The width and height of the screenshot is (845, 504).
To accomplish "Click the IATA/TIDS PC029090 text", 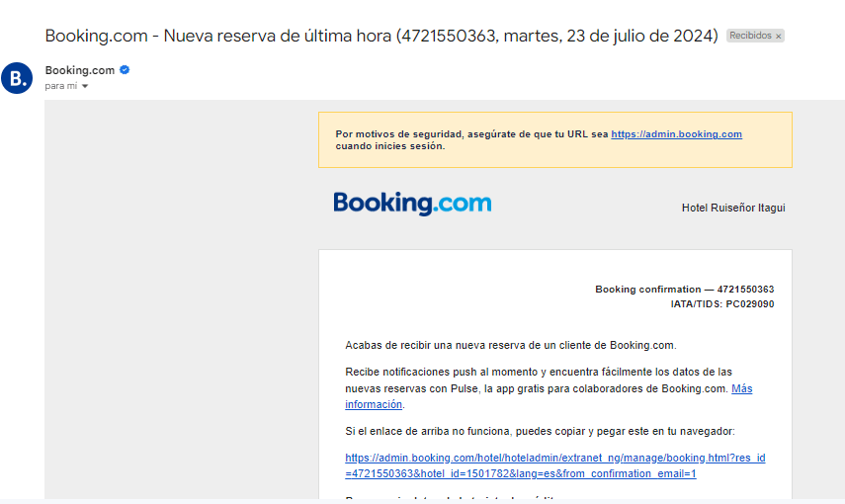I will 722,304.
